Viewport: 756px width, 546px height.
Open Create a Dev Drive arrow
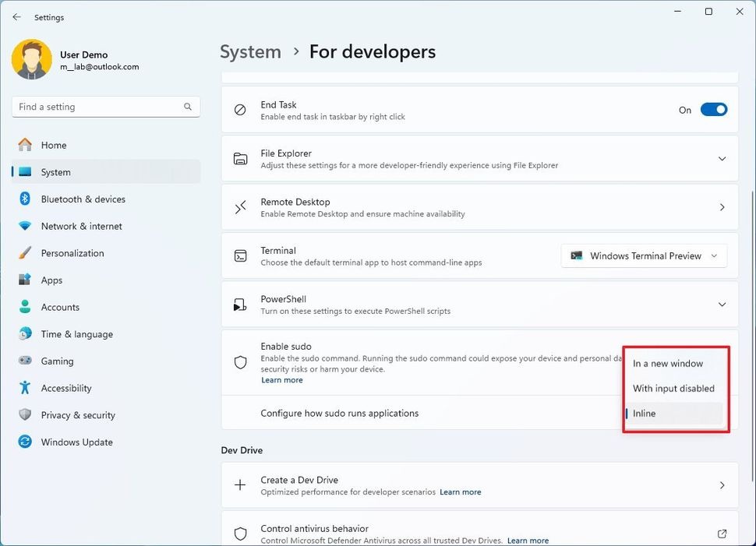click(722, 485)
